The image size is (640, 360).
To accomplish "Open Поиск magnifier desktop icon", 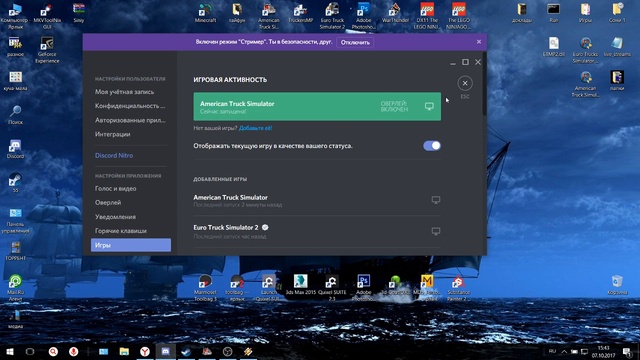I will pos(15,115).
